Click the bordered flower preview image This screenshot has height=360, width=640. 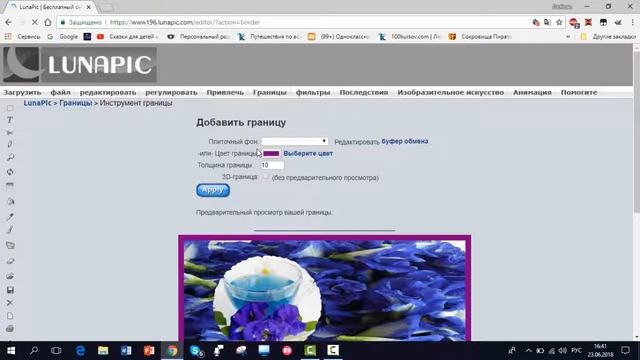point(324,288)
